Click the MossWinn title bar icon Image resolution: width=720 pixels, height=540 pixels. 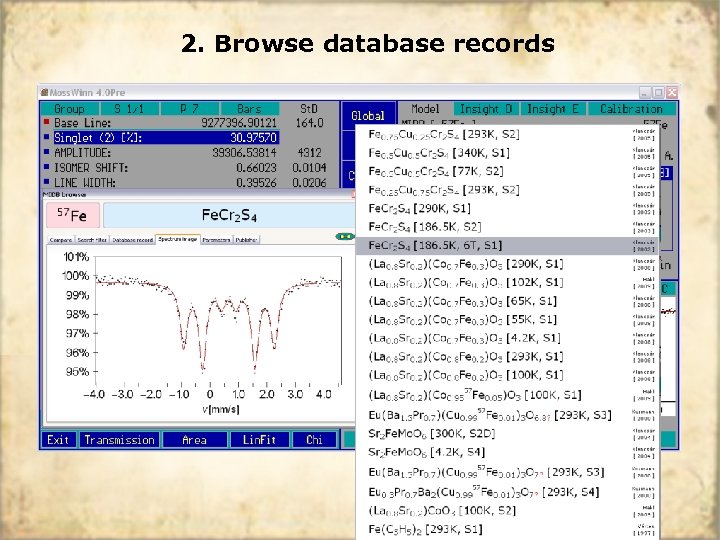45,92
